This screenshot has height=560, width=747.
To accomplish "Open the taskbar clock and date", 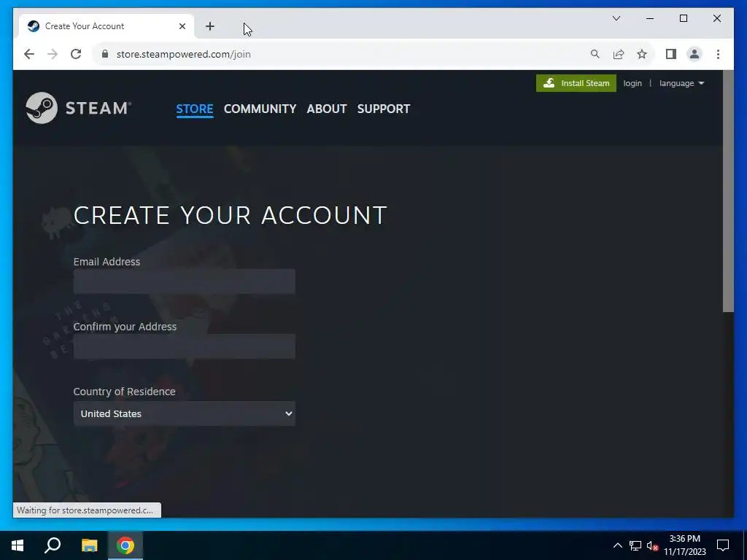I will [684, 545].
